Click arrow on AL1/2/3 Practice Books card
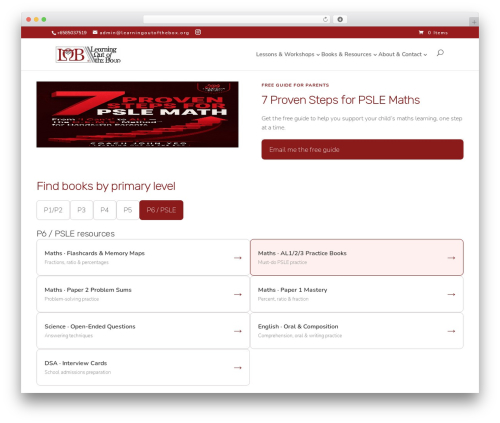 [451, 258]
